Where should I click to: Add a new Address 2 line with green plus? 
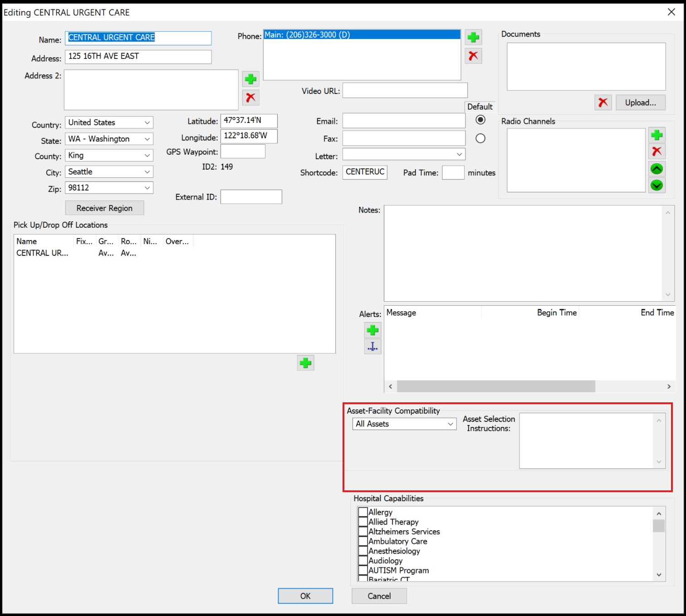[x=250, y=79]
